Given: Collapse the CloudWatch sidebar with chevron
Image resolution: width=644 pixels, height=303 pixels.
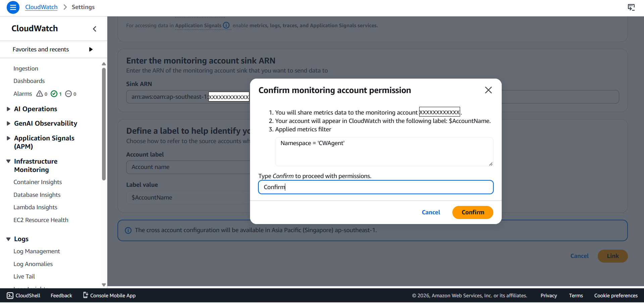Looking at the screenshot, I should (95, 29).
